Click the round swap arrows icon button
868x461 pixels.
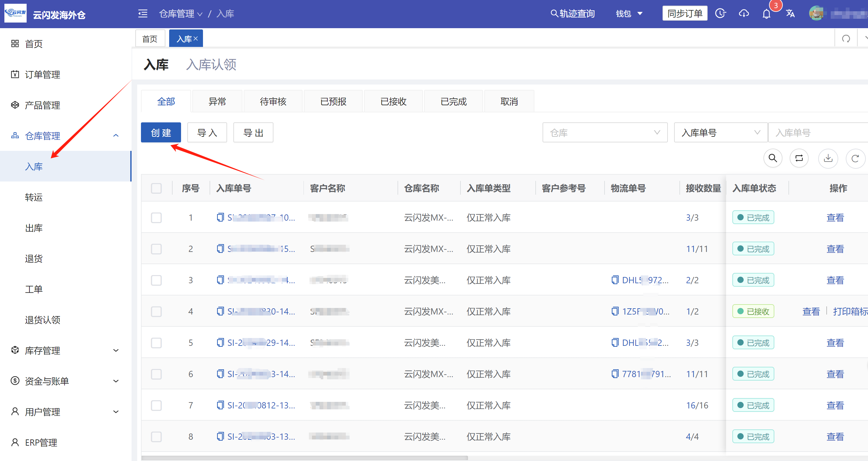(799, 158)
